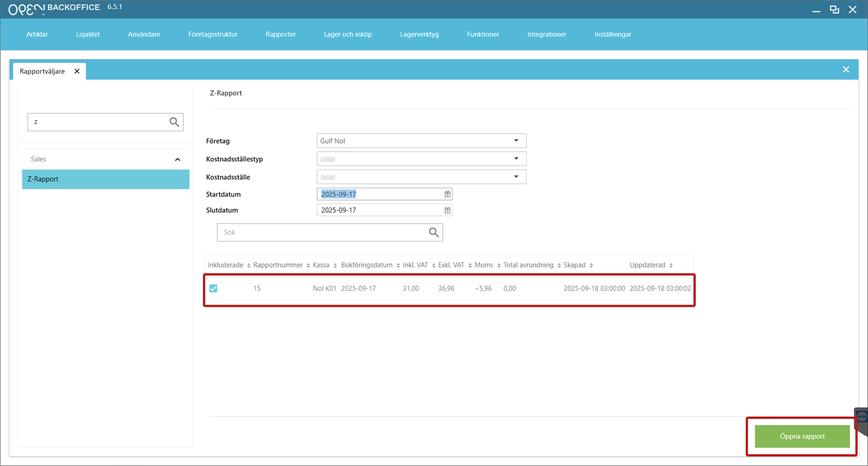
Task: Open the Lager och inköp menu
Action: pyautogui.click(x=348, y=34)
